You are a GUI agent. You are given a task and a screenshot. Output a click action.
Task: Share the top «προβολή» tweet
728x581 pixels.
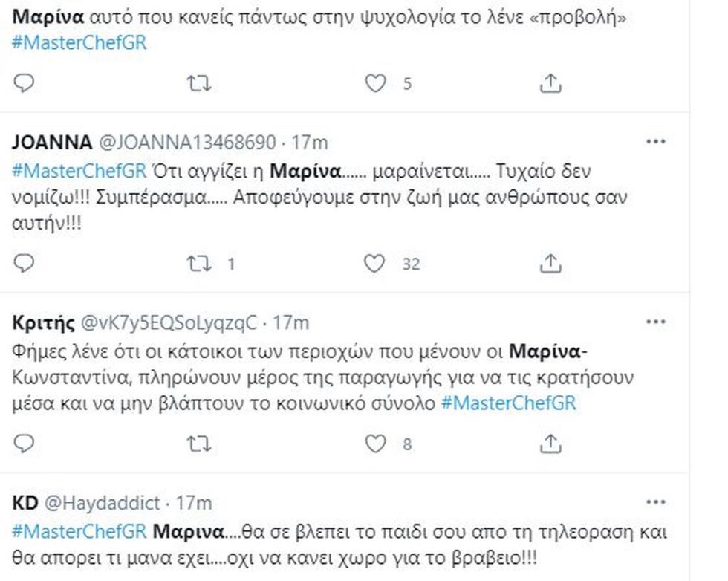click(x=550, y=83)
